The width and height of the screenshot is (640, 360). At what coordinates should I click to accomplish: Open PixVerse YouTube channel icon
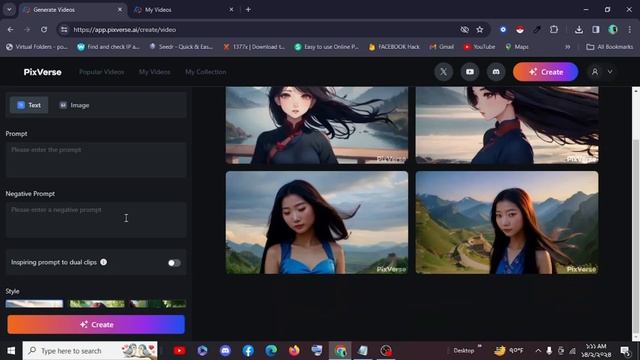470,72
